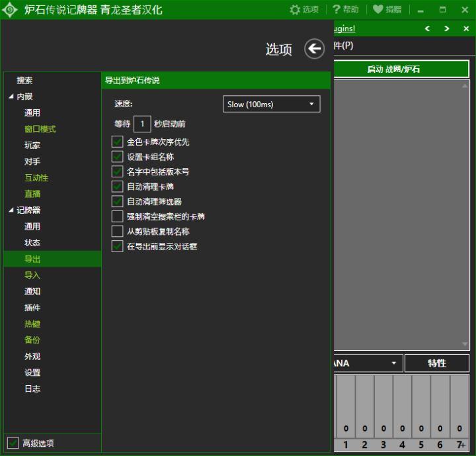The width and height of the screenshot is (476, 456).
Task: Dismiss the green plugins notice bar
Action: tap(466, 28)
